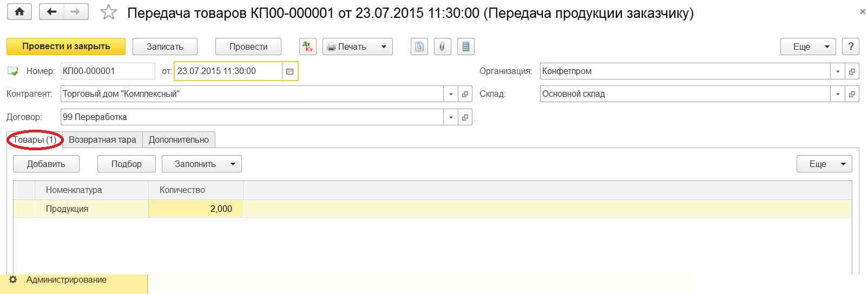
Task: Switch to the Возвратная тара tab
Action: [x=102, y=139]
